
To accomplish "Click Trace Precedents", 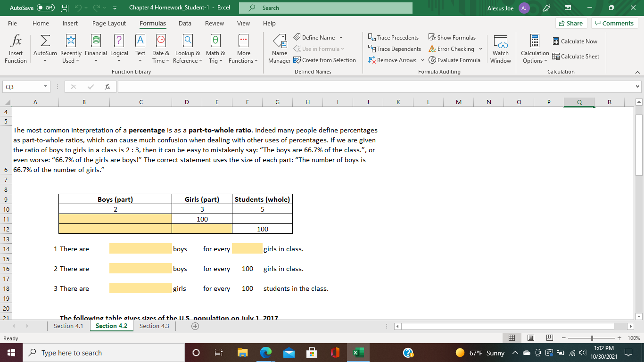I will point(395,37).
